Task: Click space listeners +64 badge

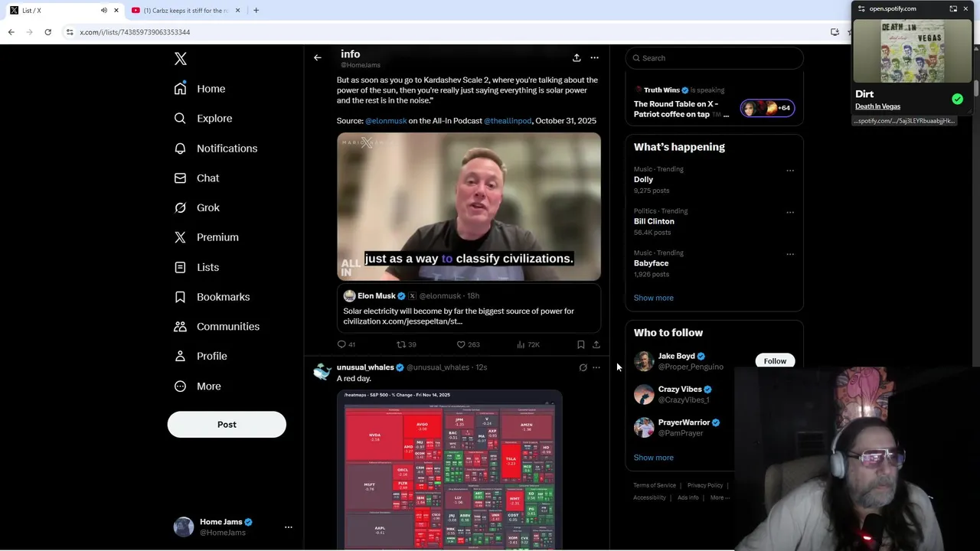Action: click(x=767, y=108)
